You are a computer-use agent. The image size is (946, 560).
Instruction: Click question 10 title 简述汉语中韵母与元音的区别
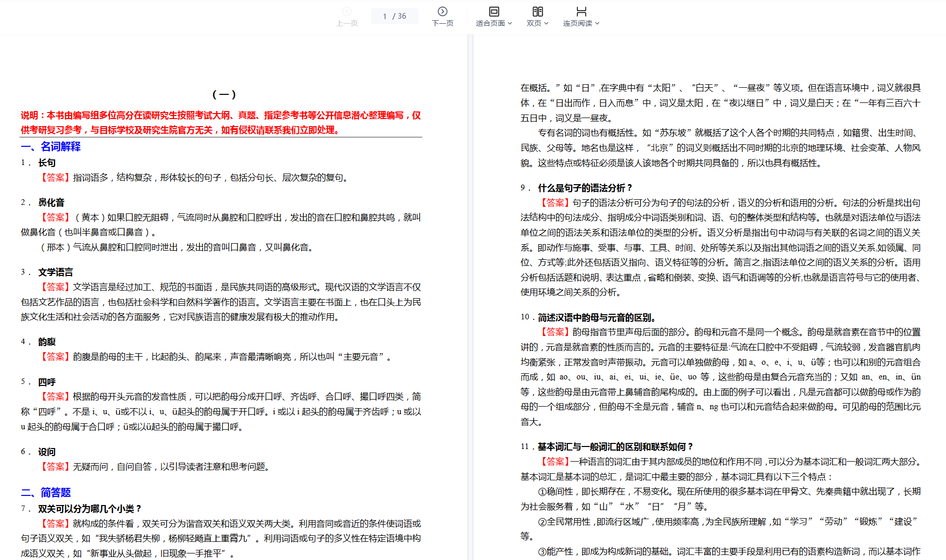point(596,317)
